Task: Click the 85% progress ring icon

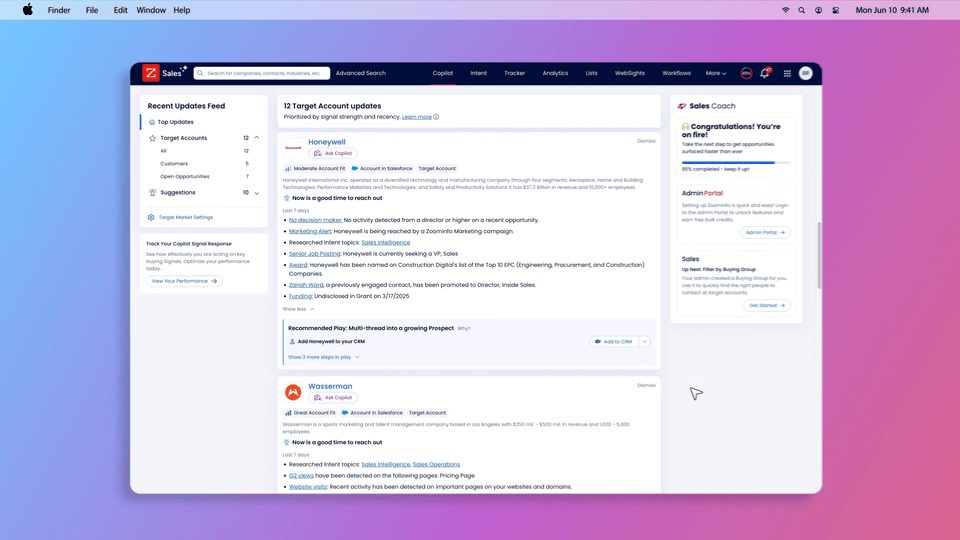Action: tap(746, 73)
